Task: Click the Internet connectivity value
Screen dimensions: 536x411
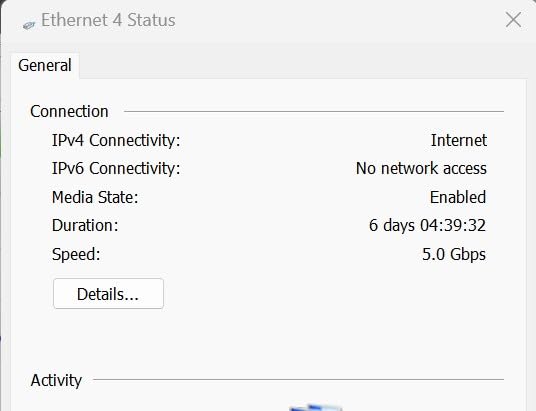Action: click(x=459, y=140)
